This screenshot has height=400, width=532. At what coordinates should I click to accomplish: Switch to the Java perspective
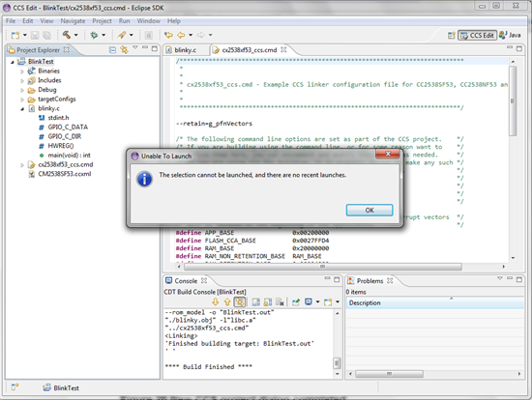pyautogui.click(x=510, y=35)
